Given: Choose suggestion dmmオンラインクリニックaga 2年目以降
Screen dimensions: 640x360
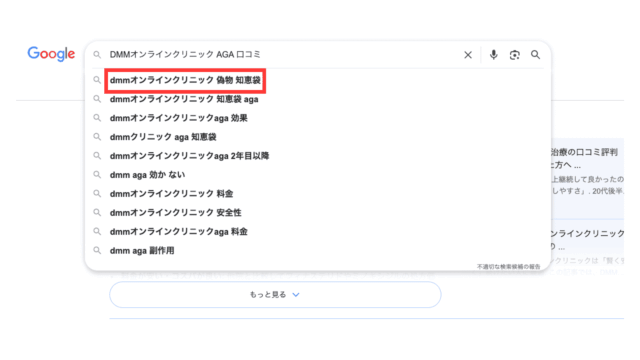Looking at the screenshot, I should (x=189, y=156).
